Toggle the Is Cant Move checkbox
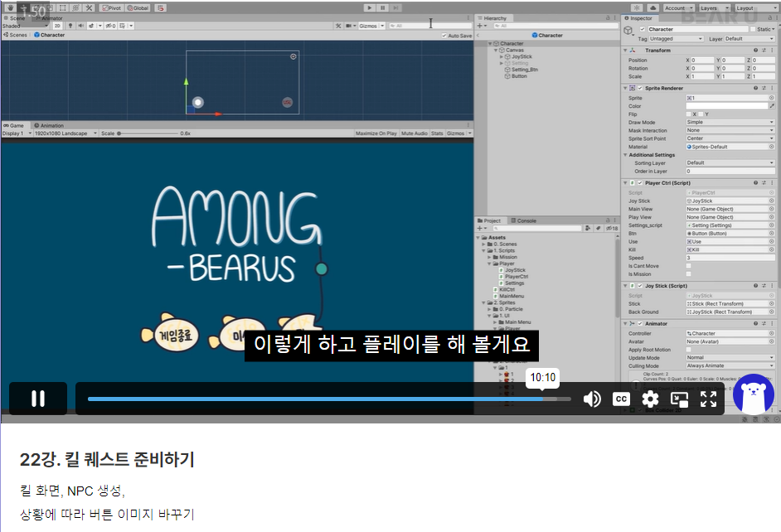The height and width of the screenshot is (532, 781). pyautogui.click(x=689, y=266)
